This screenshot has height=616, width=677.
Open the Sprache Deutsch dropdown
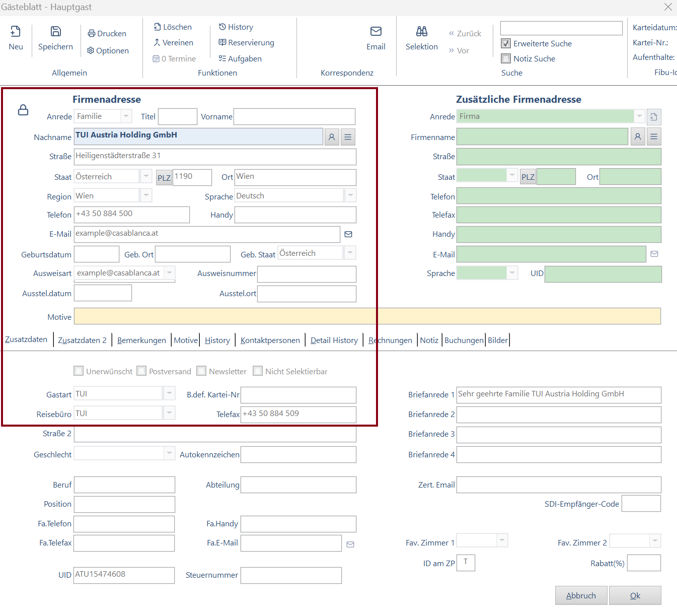pyautogui.click(x=350, y=195)
